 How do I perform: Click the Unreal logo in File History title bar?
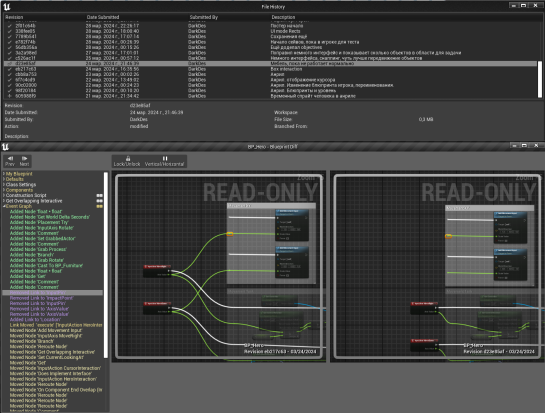pos(7,7)
